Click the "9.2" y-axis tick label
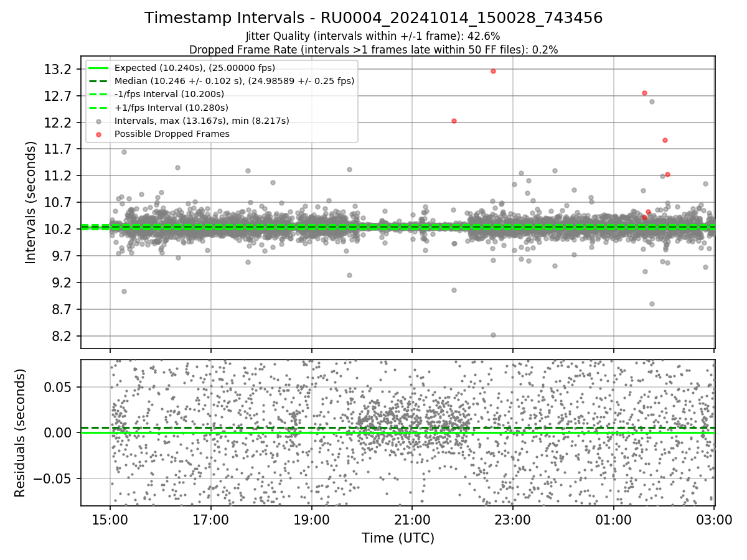 (61, 283)
